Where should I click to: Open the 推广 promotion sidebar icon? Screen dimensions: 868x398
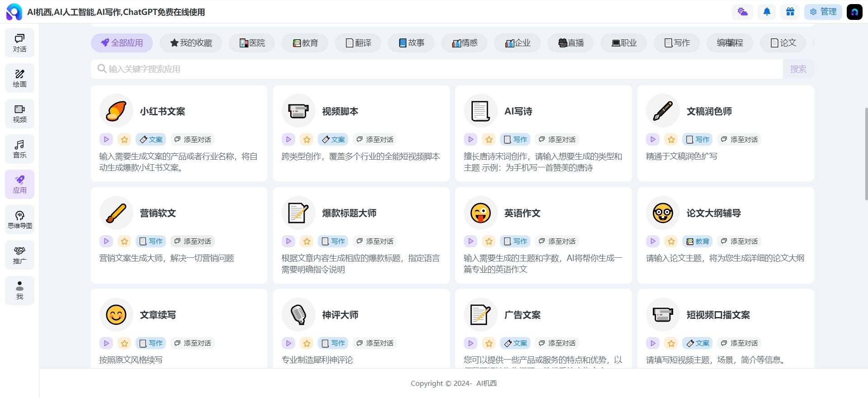point(19,255)
